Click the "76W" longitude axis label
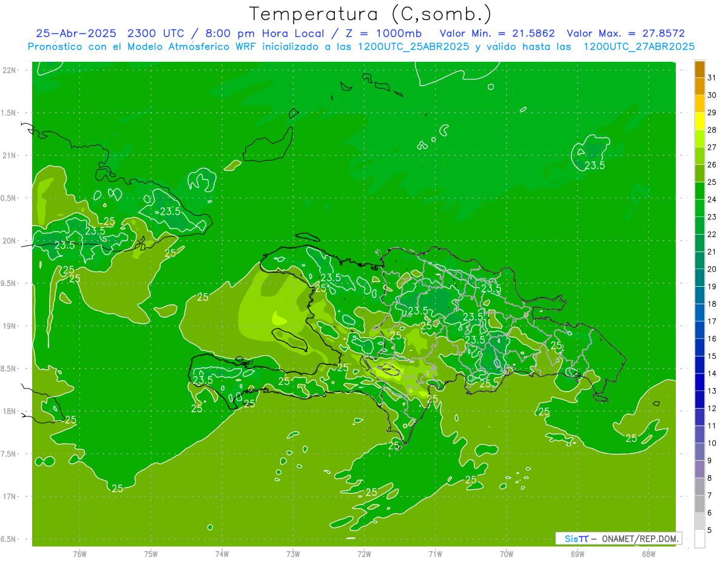The width and height of the screenshot is (728, 562). 79,554
